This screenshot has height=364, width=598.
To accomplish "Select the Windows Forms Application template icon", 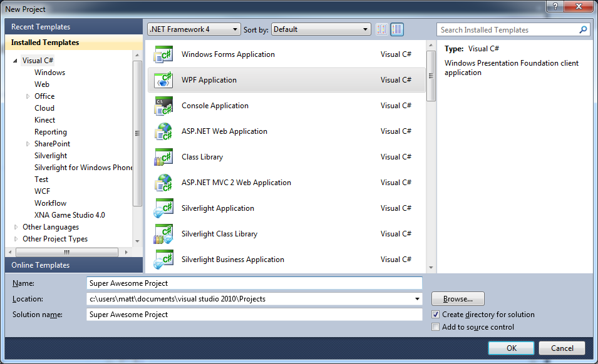I will [x=163, y=54].
